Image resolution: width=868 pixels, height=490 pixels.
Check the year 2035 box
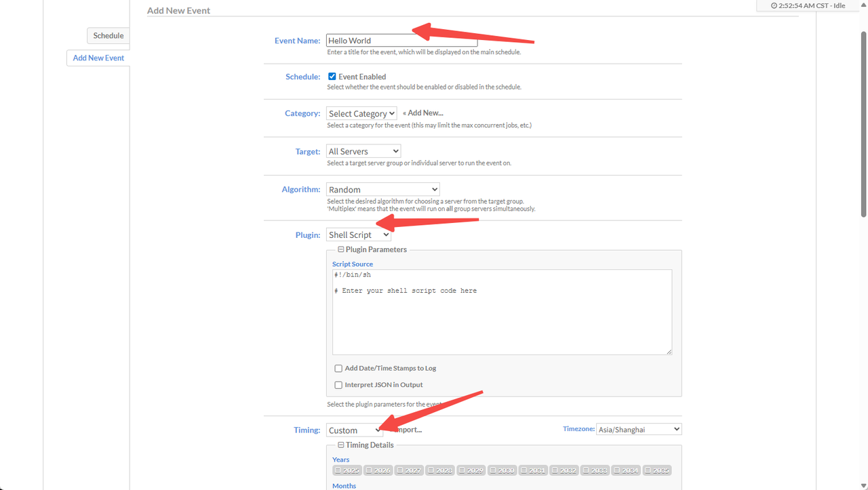658,470
